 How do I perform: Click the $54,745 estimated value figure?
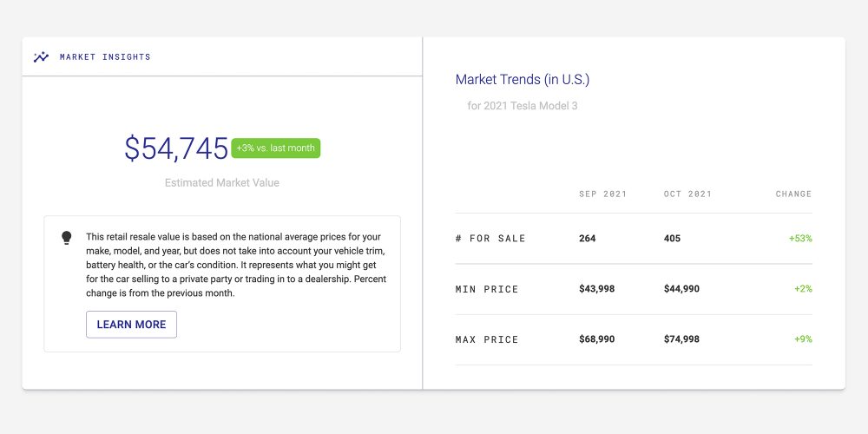click(x=176, y=148)
